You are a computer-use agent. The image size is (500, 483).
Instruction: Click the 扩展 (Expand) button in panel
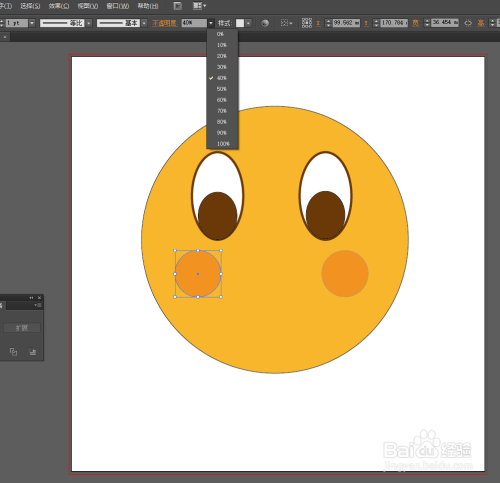22,328
